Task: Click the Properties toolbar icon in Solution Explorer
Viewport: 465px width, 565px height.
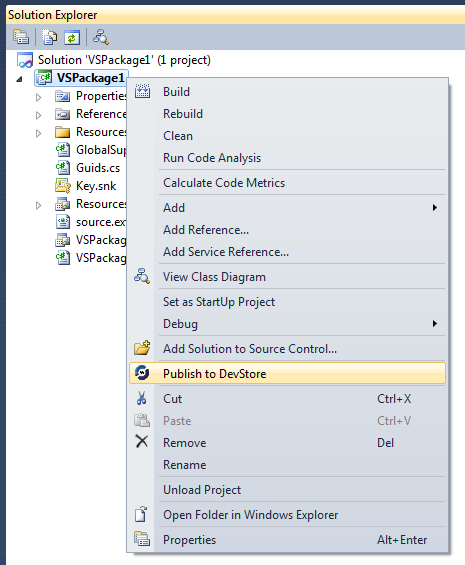Action: click(21, 37)
